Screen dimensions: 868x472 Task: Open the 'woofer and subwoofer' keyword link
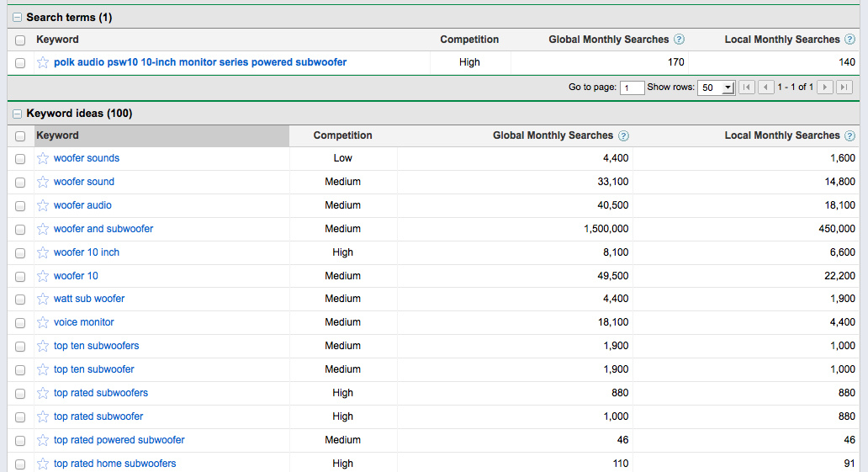tap(103, 229)
